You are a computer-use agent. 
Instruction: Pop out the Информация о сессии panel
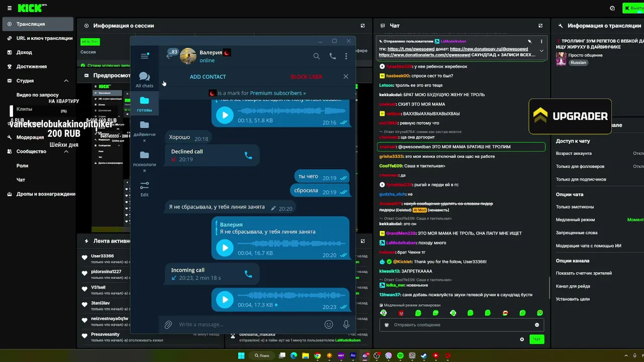[x=363, y=26]
